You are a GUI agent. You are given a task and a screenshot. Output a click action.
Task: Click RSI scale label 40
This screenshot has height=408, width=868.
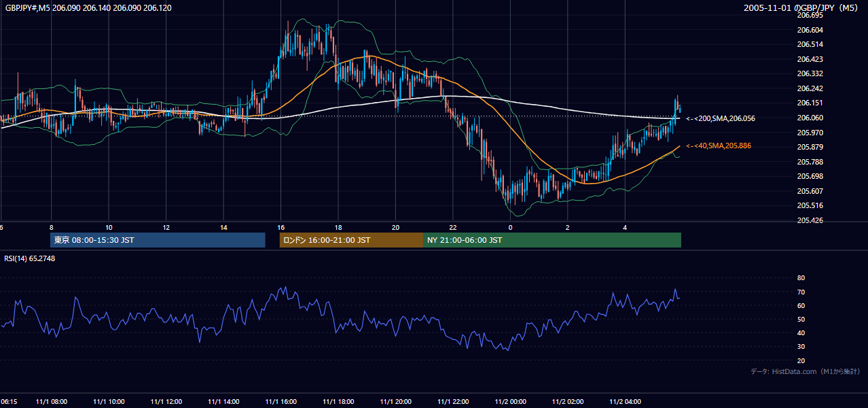point(801,333)
